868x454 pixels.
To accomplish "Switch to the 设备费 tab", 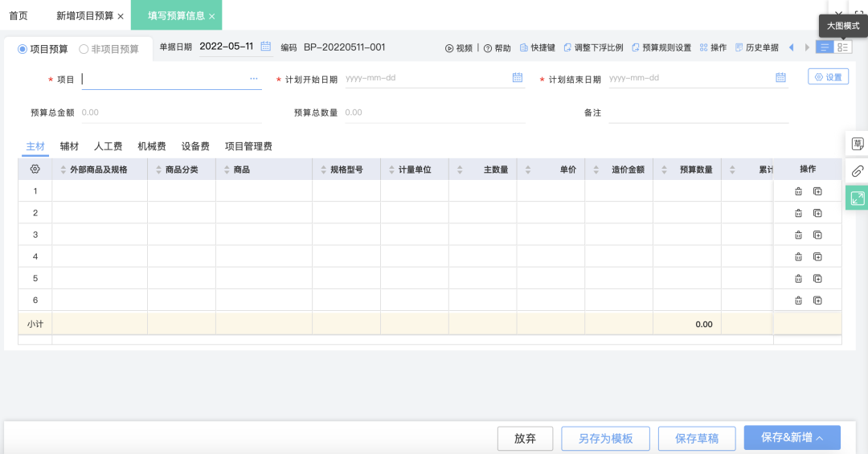I will pos(195,146).
